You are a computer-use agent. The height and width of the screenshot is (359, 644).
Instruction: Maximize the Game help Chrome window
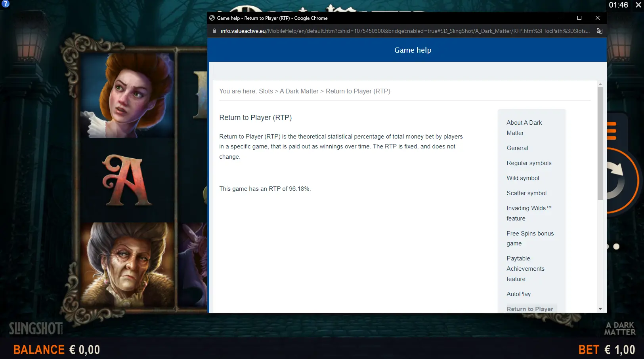point(579,18)
